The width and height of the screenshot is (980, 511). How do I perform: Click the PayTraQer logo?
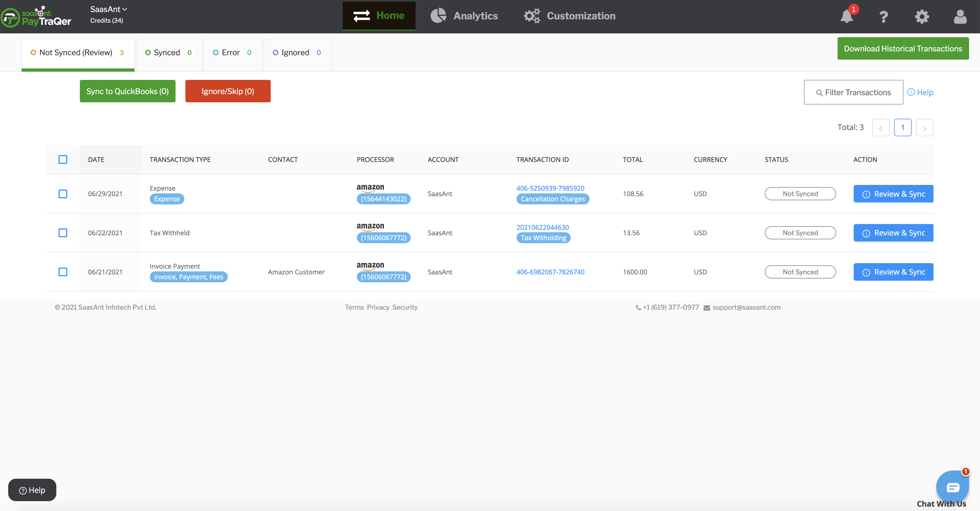coord(36,17)
